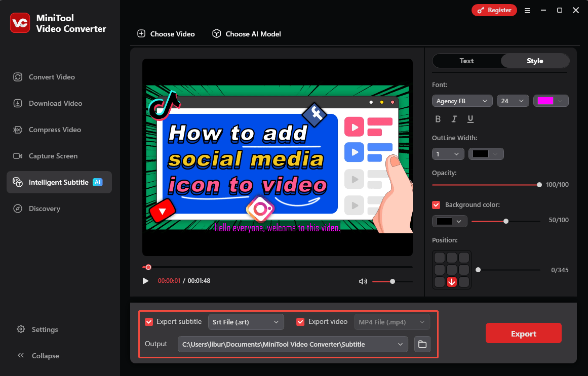
Task: Select center subtitle position cell
Action: (x=452, y=270)
